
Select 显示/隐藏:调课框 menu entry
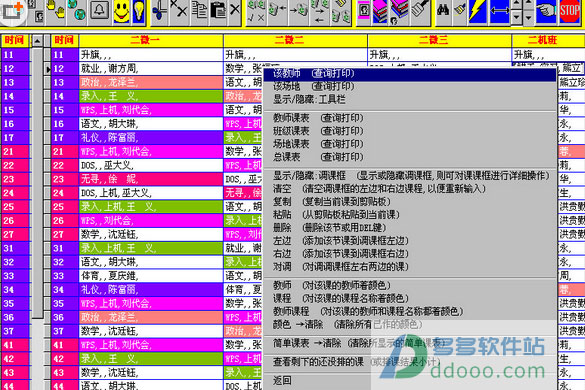click(x=410, y=176)
